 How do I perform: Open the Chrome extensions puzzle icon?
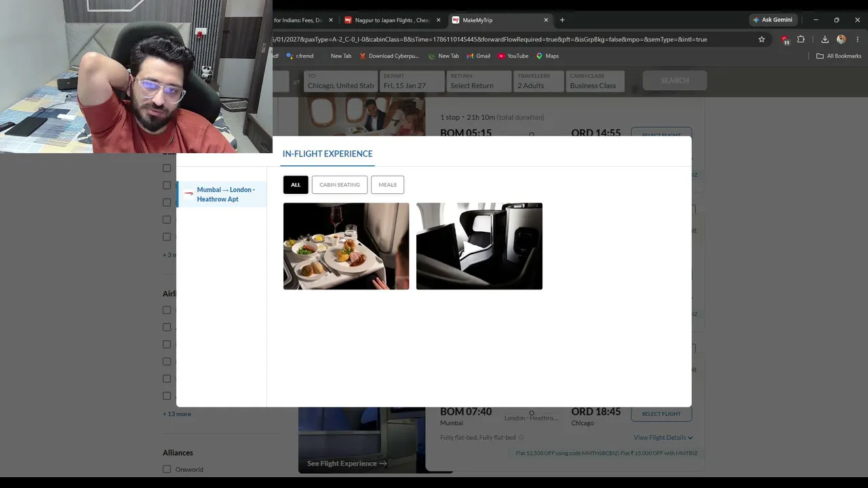[801, 39]
